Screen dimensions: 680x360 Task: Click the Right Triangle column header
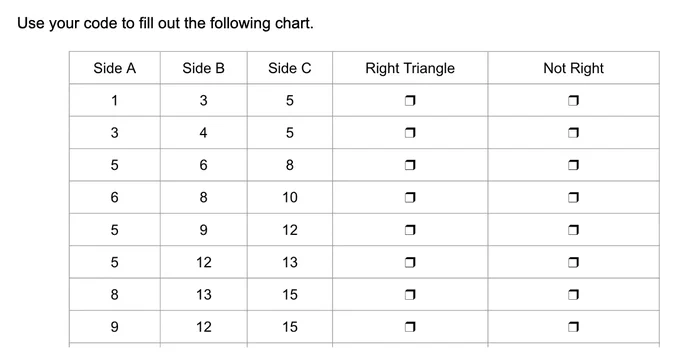point(410,68)
